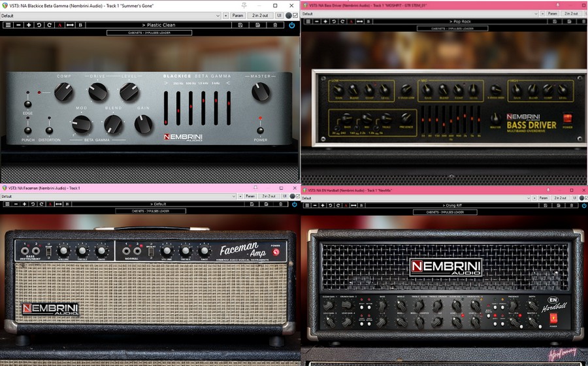Viewport: 588px width, 366px height.
Task: Click the blue bypass power icon in Blackice
Action: coord(291,25)
